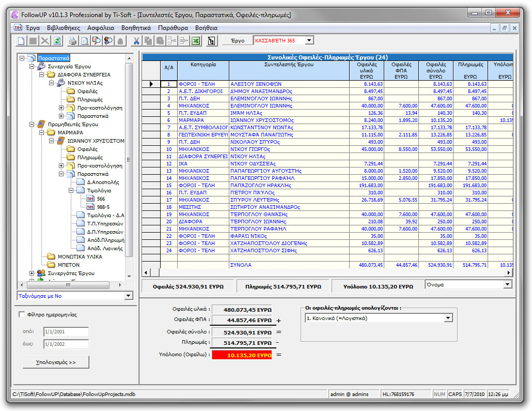Viewport: 532px width, 411px height.
Task: Select the Cut toolbar icon
Action: [x=137, y=40]
